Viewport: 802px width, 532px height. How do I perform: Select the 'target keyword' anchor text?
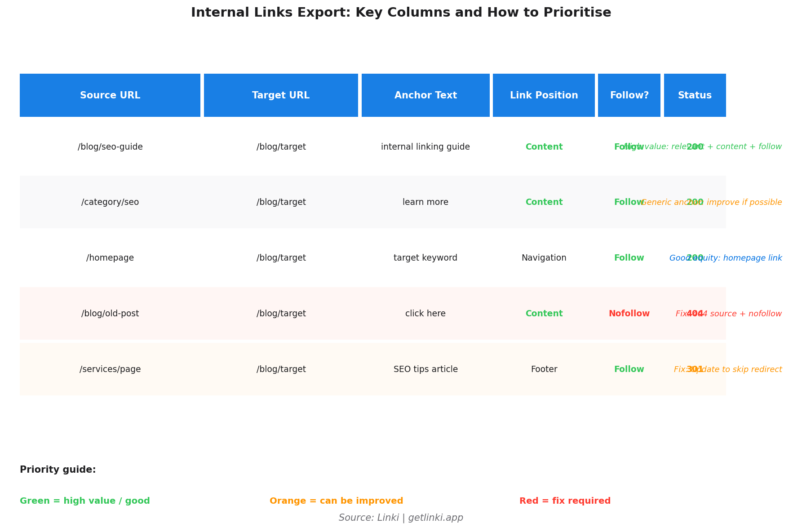[425, 258]
